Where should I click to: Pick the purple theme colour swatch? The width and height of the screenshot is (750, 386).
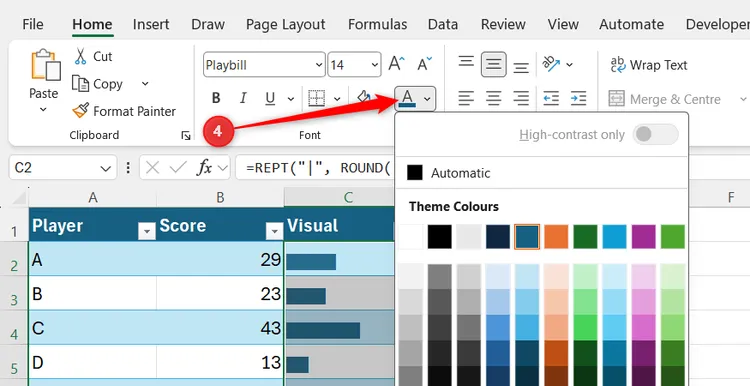(x=644, y=237)
